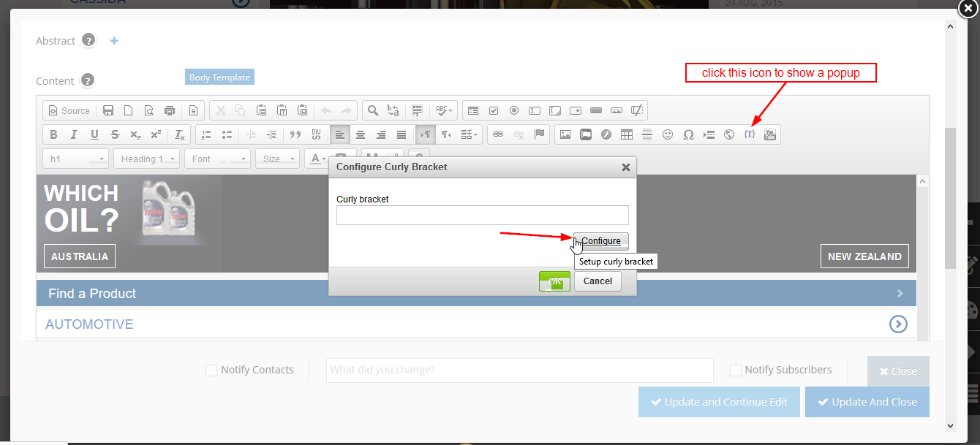Click the Body Template button
Image resolution: width=980 pixels, height=445 pixels.
point(219,77)
